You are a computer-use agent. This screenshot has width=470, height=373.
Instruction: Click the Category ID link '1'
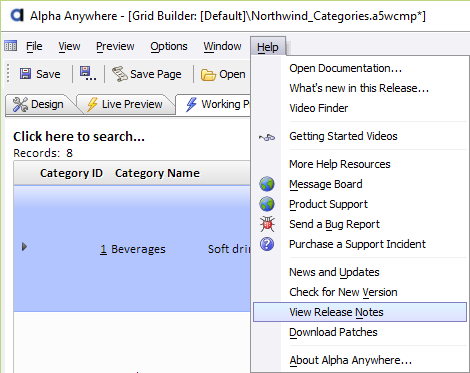coord(103,249)
